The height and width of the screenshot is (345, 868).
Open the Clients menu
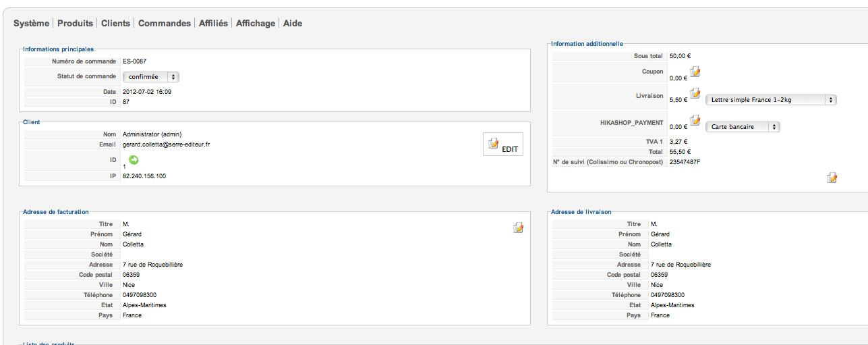pos(115,23)
